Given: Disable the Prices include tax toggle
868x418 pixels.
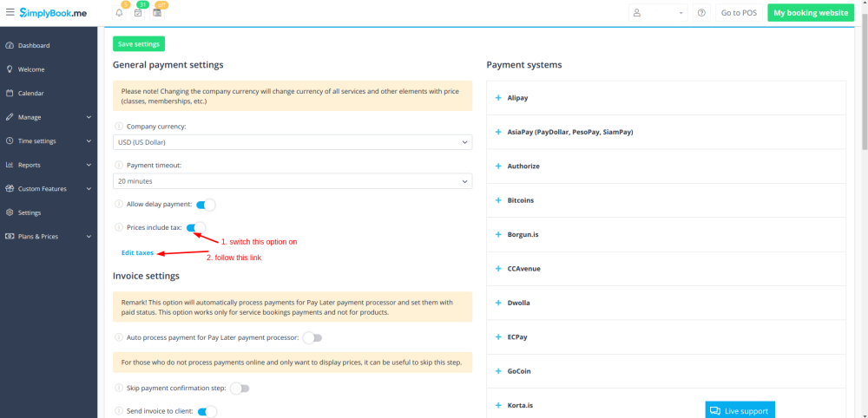Looking at the screenshot, I should tap(195, 227).
